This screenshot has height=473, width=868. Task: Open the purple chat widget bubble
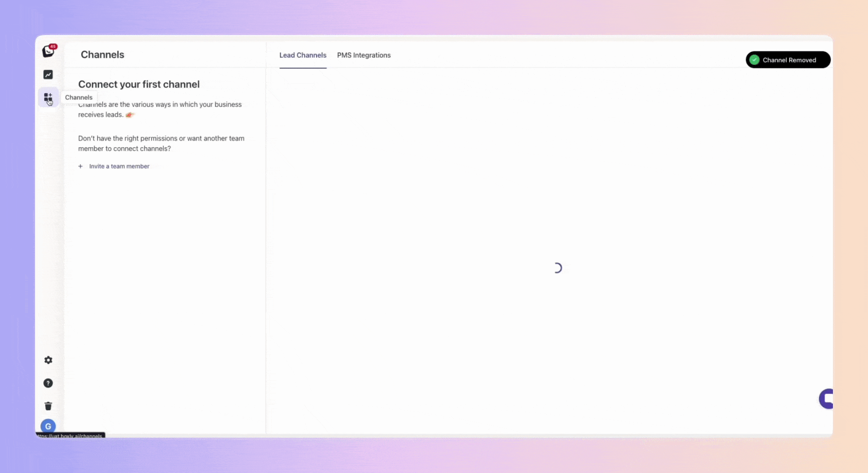826,399
